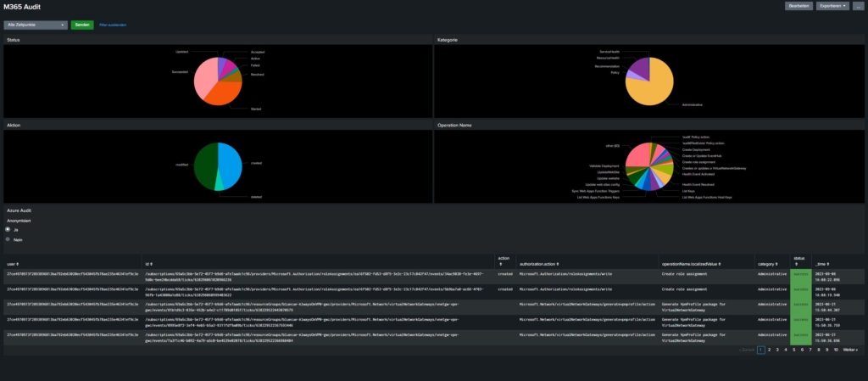Sort table by the id column header
This screenshot has width=868, height=381.
pyautogui.click(x=147, y=264)
